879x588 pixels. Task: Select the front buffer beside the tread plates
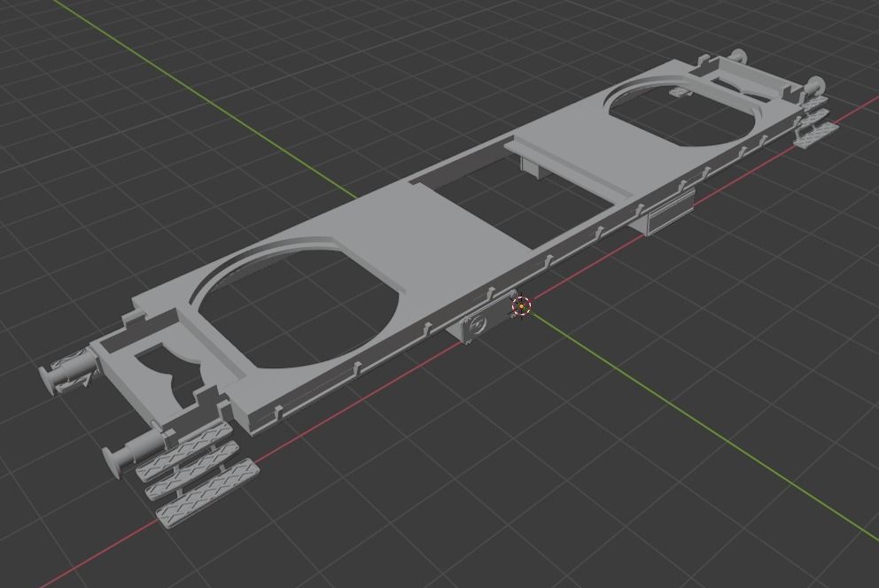[x=133, y=451]
